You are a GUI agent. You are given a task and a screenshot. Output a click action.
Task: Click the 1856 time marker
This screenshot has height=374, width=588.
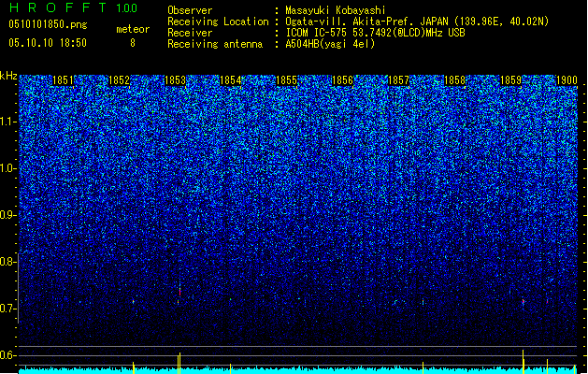pyautogui.click(x=342, y=80)
